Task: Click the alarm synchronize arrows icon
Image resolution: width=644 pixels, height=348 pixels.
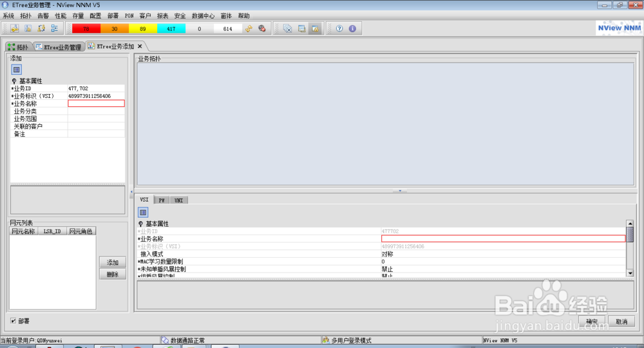Action: (249, 28)
